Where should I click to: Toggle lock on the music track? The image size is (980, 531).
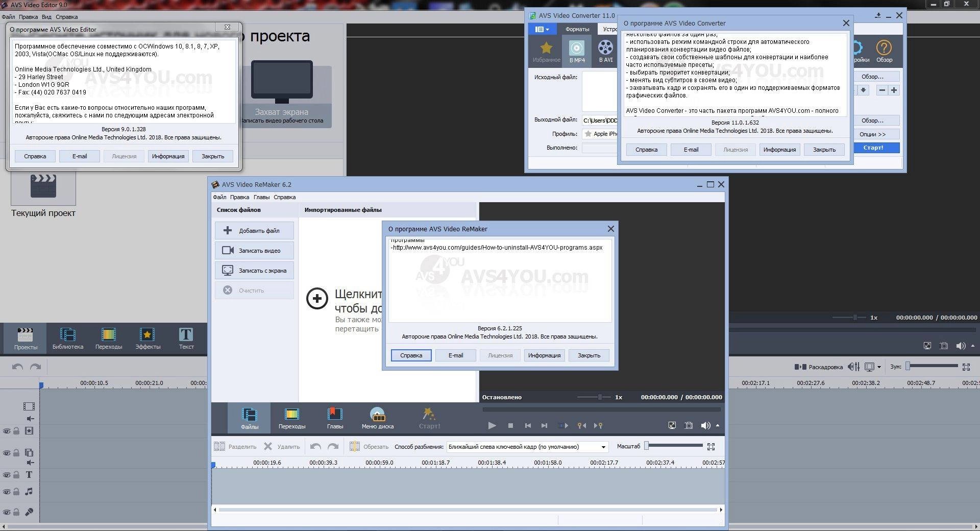pos(16,492)
